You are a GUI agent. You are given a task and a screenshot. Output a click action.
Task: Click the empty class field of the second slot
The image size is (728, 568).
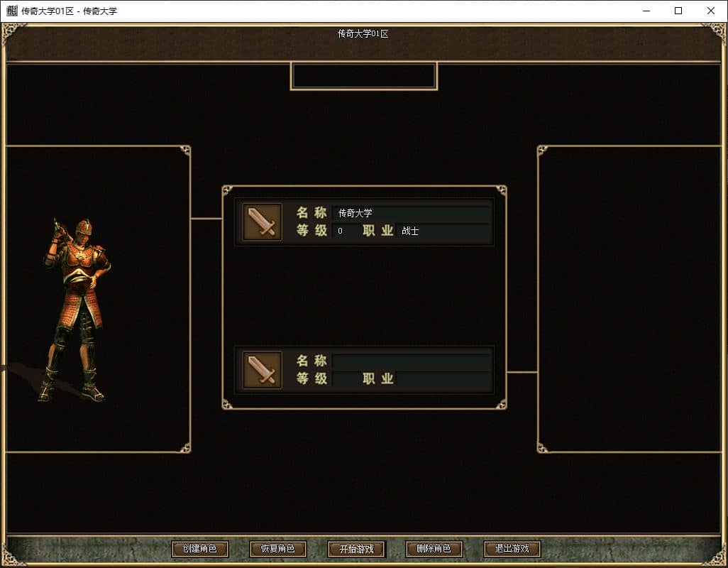444,378
